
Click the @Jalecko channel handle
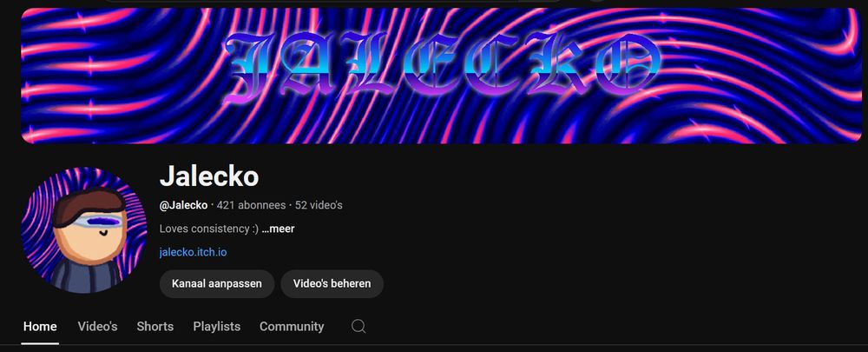(183, 205)
